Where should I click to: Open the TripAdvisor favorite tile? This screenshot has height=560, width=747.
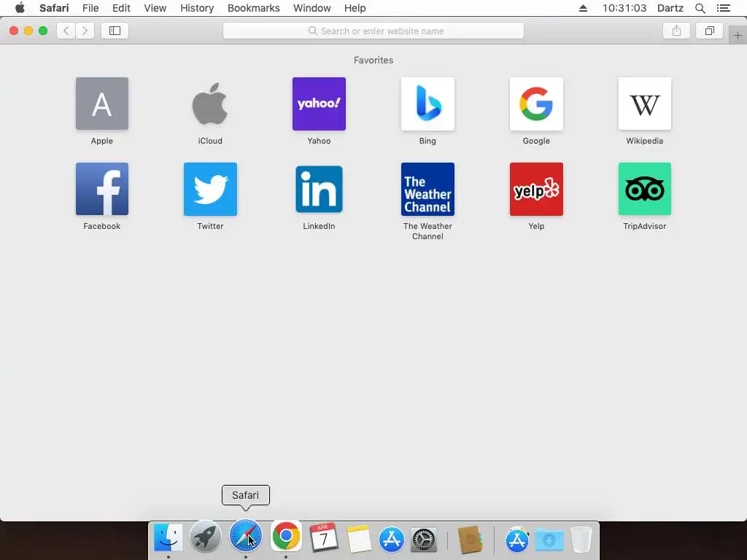coord(645,189)
